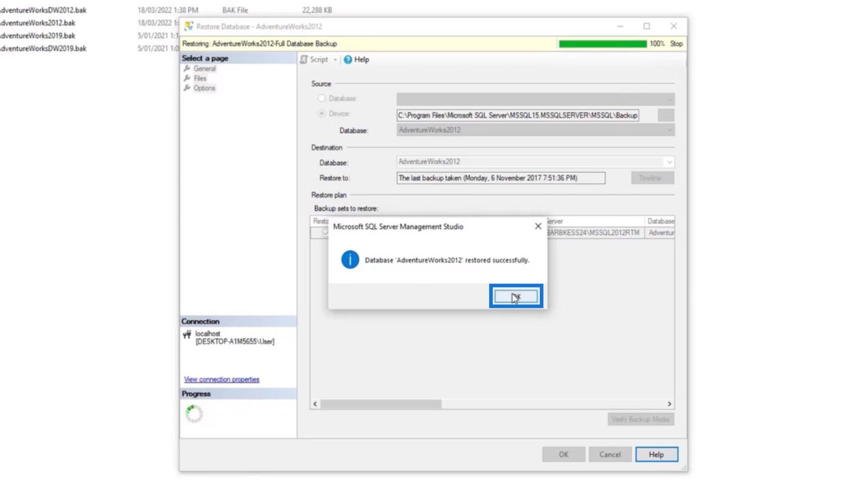
Task: Open View connection properties link
Action: [x=222, y=380]
